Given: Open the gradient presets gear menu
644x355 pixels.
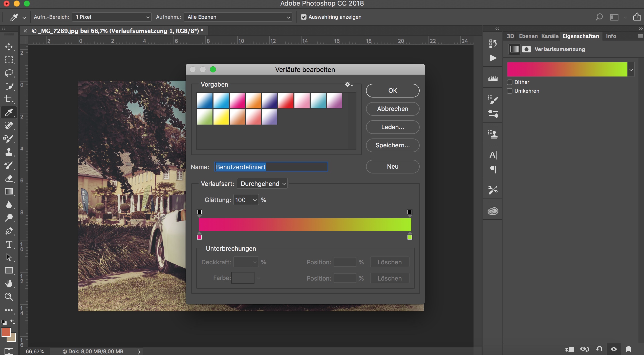Looking at the screenshot, I should [x=348, y=85].
